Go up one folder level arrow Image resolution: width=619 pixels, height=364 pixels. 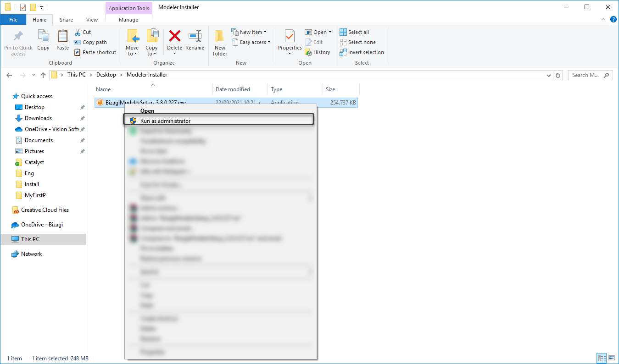[43, 75]
